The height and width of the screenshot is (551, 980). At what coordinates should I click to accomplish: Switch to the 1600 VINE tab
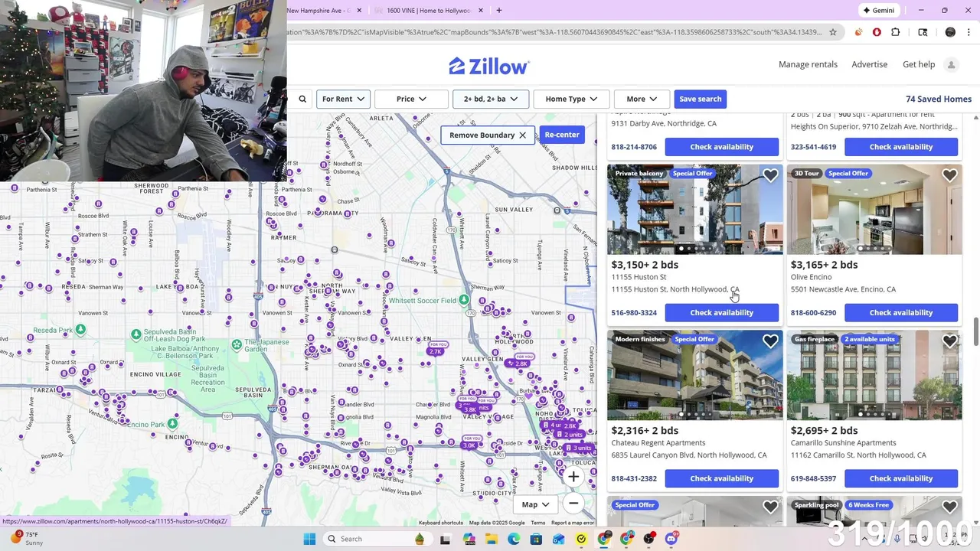click(x=429, y=10)
